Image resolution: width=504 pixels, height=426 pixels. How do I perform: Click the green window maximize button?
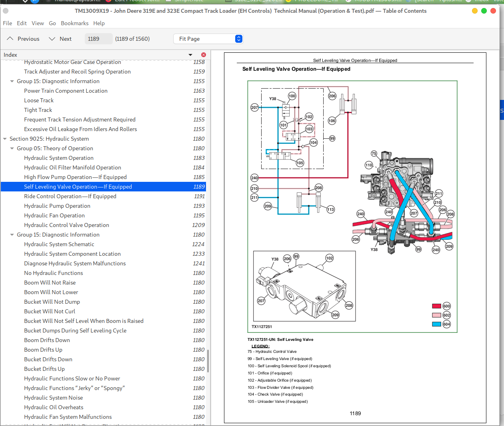pyautogui.click(x=484, y=11)
